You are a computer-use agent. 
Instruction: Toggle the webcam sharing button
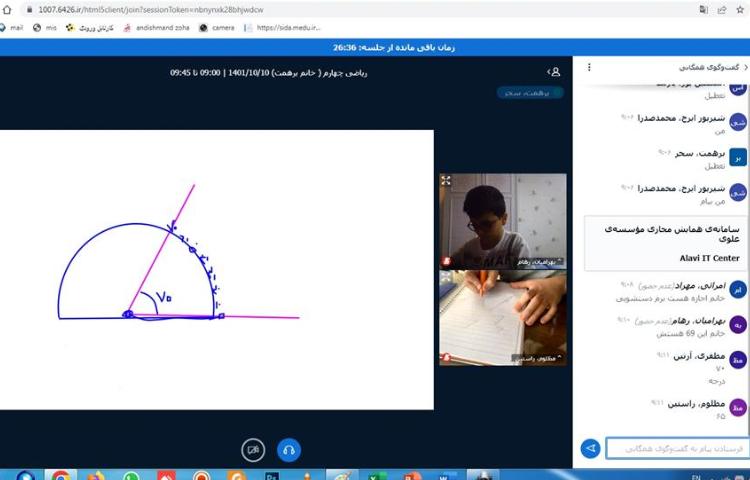point(254,450)
